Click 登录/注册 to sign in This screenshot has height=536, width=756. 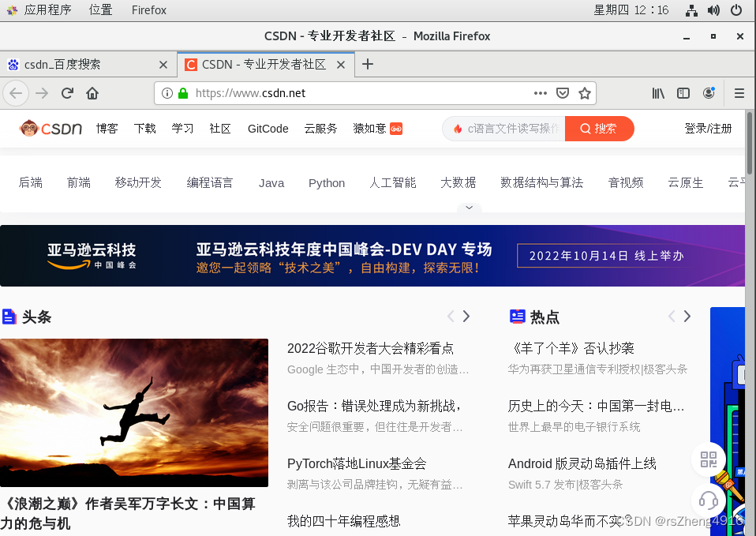[708, 129]
